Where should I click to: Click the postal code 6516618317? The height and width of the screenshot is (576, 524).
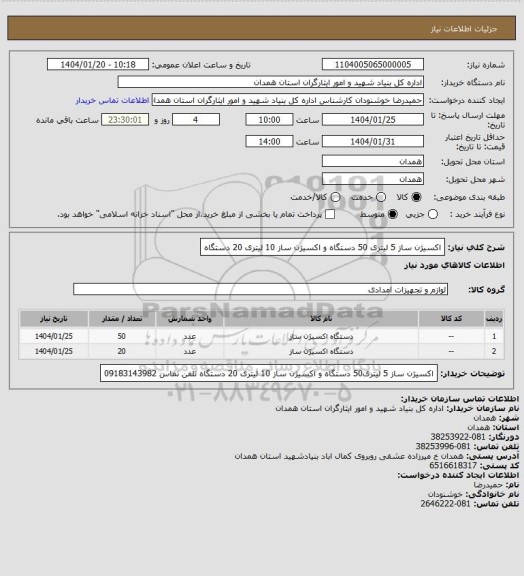point(453,465)
